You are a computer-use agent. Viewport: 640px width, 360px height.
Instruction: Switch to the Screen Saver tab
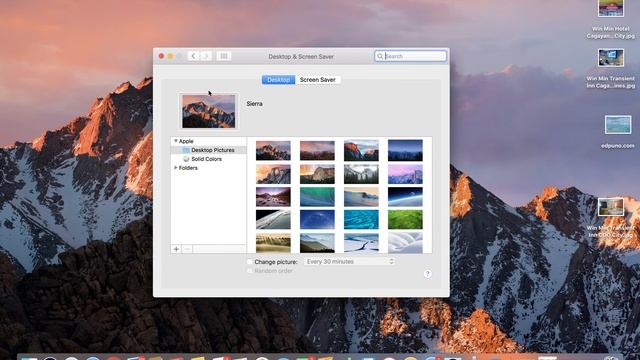click(318, 80)
